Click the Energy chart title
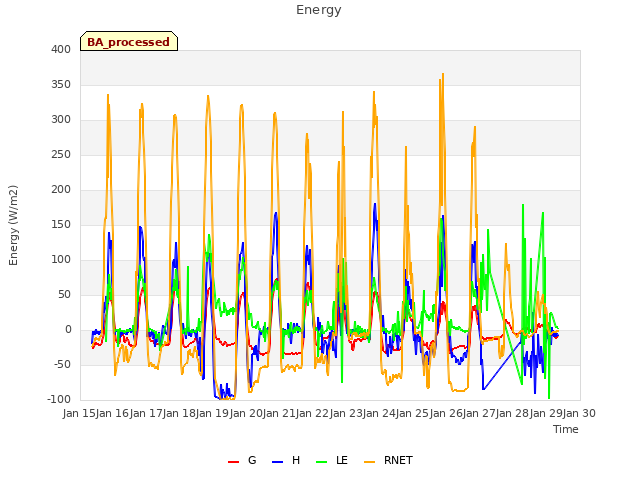This screenshot has width=640, height=480. click(x=319, y=10)
